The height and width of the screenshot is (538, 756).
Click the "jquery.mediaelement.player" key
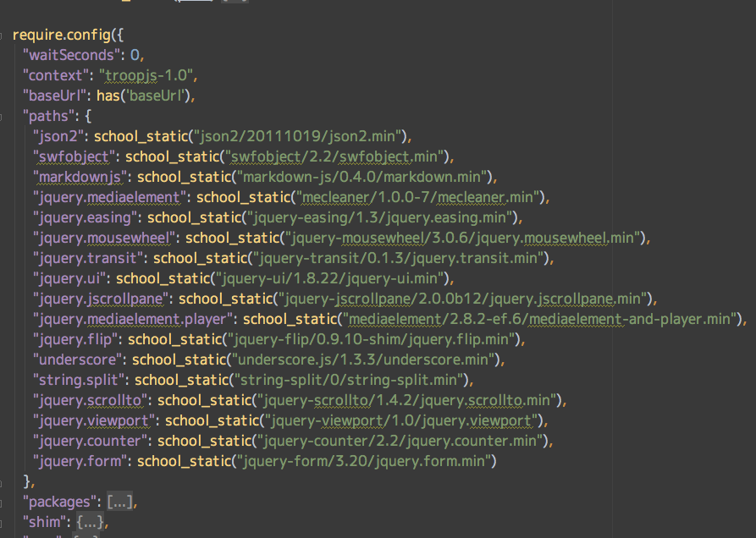click(x=133, y=319)
